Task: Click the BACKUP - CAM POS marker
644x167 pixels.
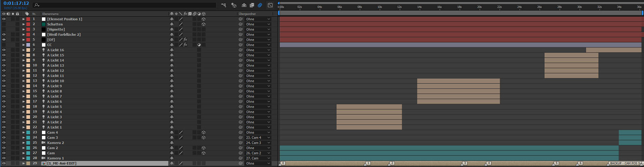Action: (x=625, y=163)
